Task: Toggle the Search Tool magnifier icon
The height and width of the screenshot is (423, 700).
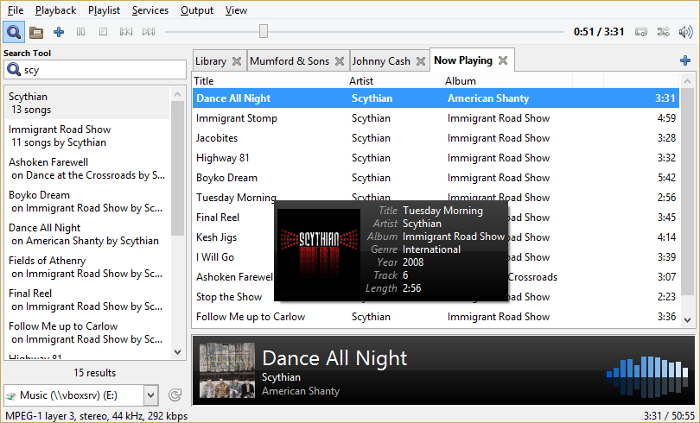Action: 15,32
